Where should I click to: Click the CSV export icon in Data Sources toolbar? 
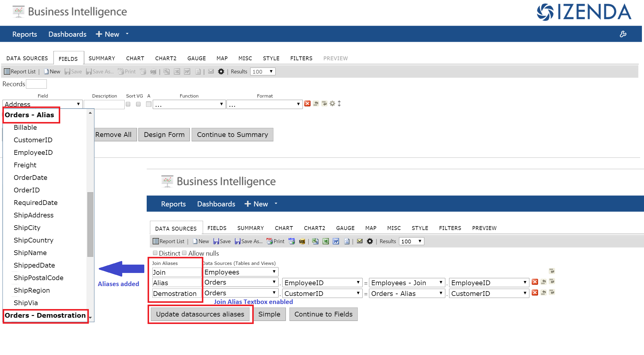(x=315, y=241)
